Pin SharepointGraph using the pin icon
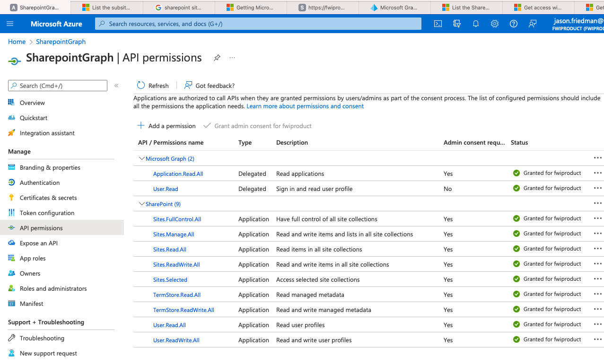 pyautogui.click(x=217, y=58)
